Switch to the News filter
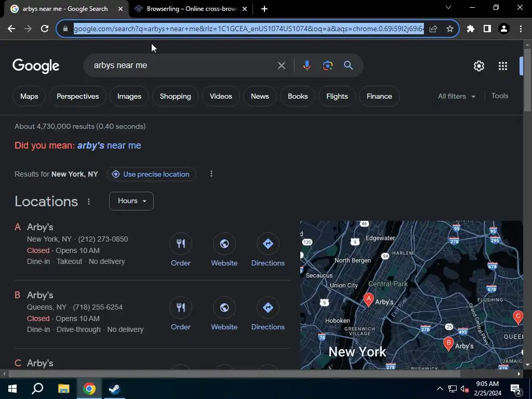The width and height of the screenshot is (532, 399). click(260, 96)
